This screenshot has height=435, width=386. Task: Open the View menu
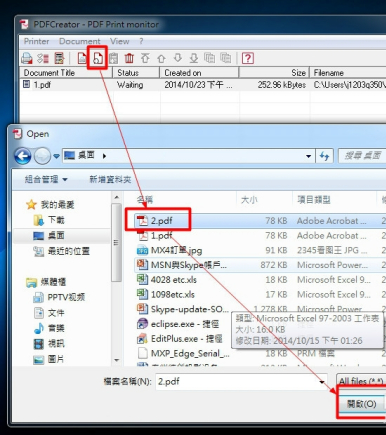[x=120, y=41]
